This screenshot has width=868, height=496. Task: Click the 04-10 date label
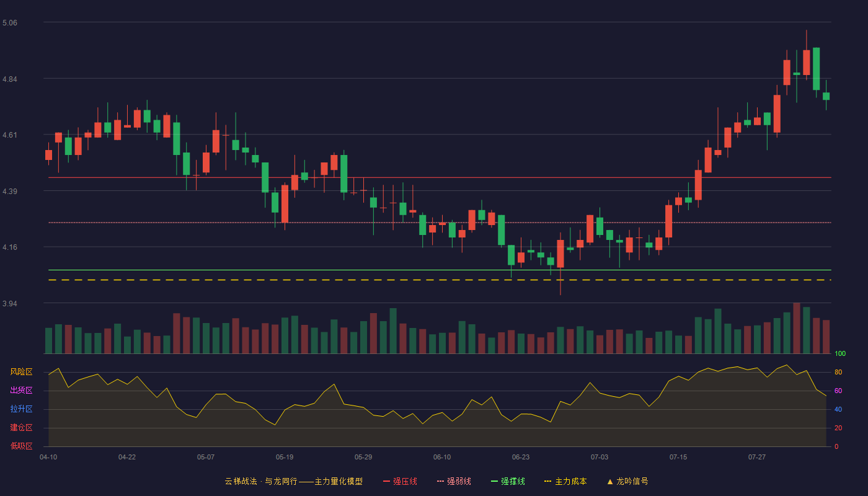point(48,457)
